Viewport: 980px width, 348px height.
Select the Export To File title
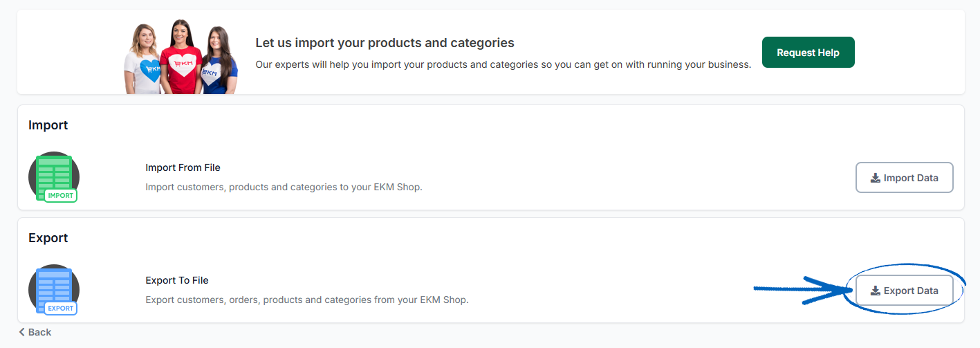pyautogui.click(x=177, y=280)
